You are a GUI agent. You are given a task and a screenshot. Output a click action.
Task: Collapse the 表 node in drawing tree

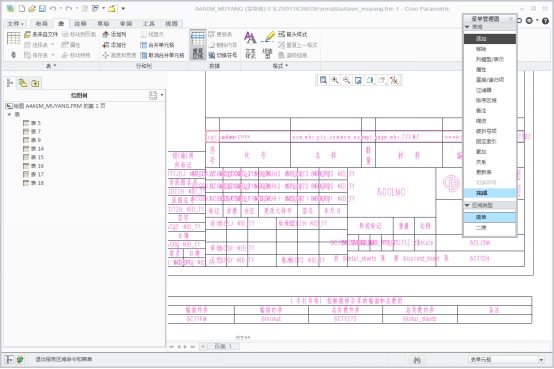10,115
